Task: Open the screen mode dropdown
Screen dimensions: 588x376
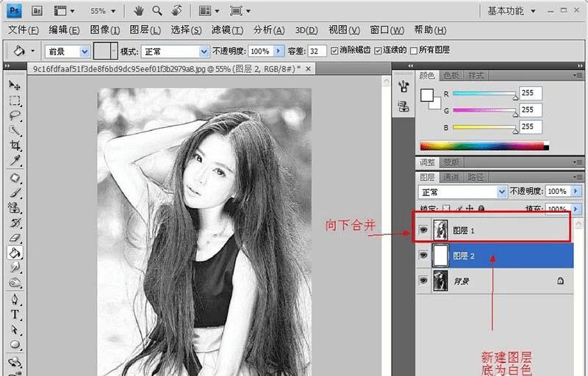Action: point(240,11)
